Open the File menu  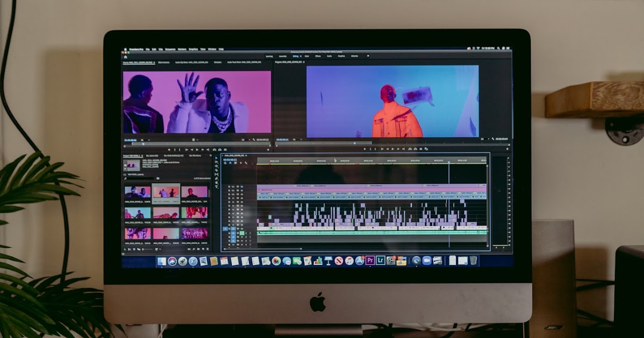[148, 49]
